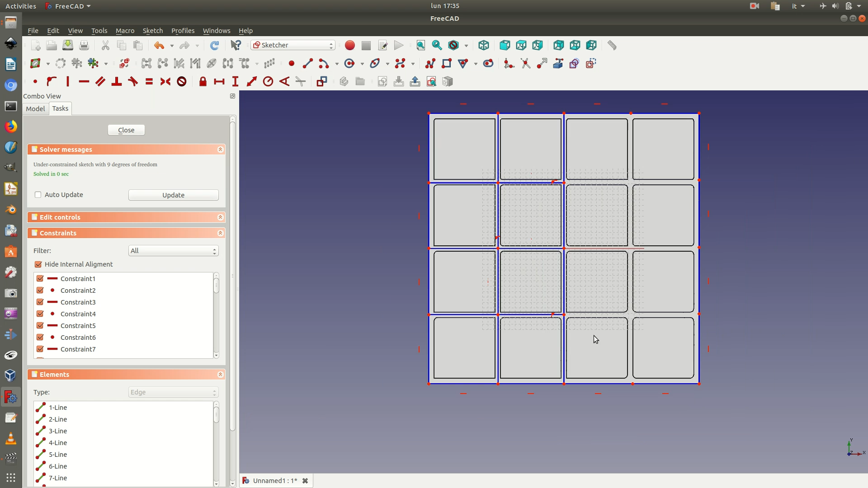The height and width of the screenshot is (488, 868).
Task: Apply the Angle constraint
Action: (x=284, y=82)
